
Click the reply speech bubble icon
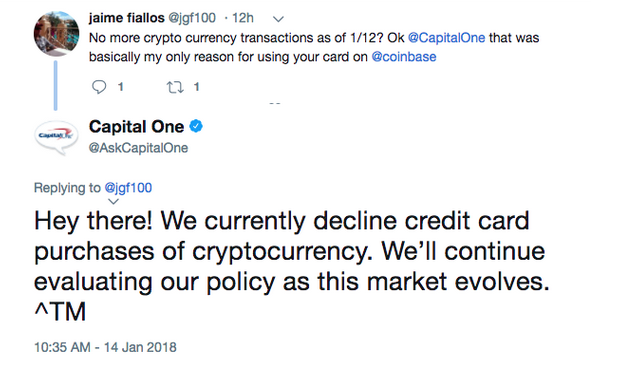[99, 87]
